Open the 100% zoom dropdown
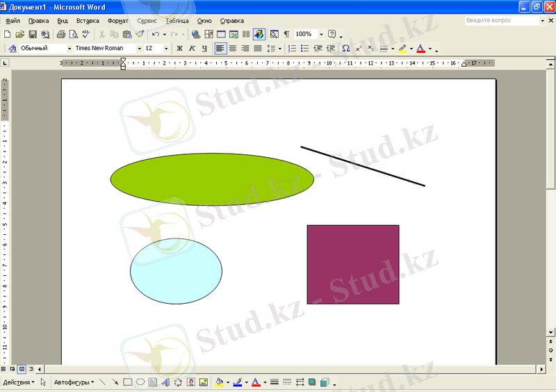This screenshot has width=556, height=392. pos(321,35)
